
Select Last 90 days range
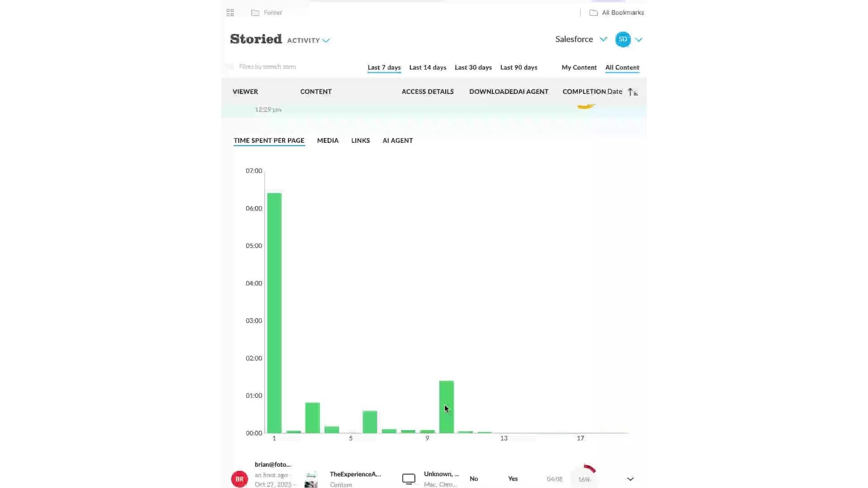click(x=519, y=67)
